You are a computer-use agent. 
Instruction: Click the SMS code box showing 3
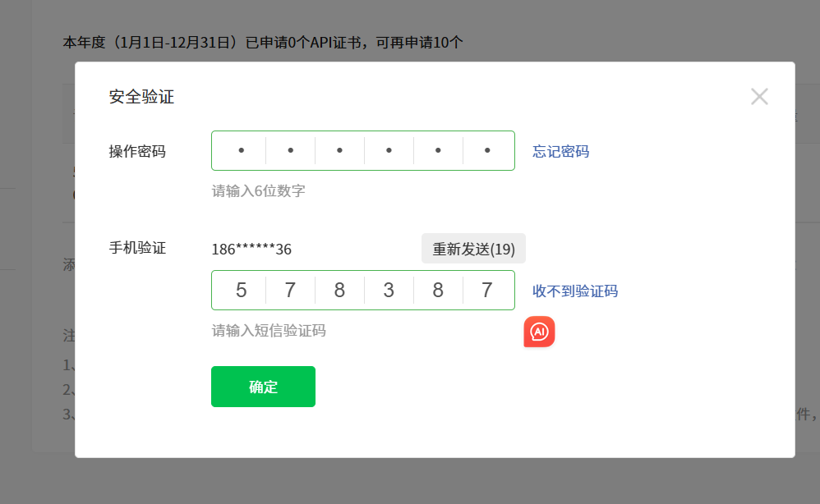click(389, 291)
